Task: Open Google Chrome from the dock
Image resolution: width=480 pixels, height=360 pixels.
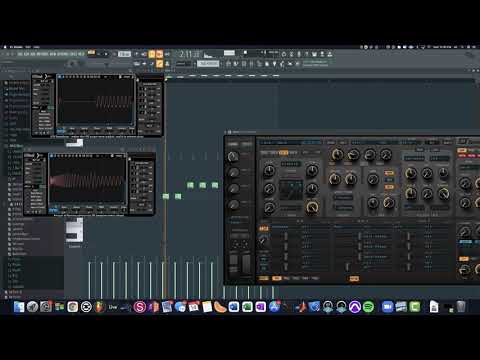Action: coord(72,307)
